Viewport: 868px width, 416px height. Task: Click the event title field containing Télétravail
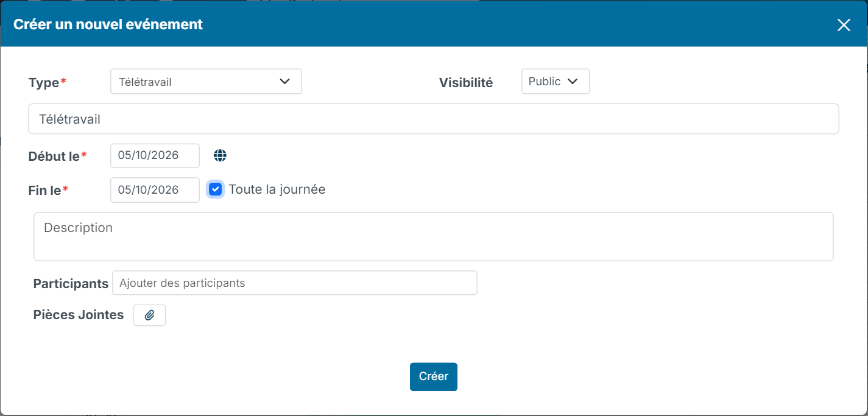[434, 119]
